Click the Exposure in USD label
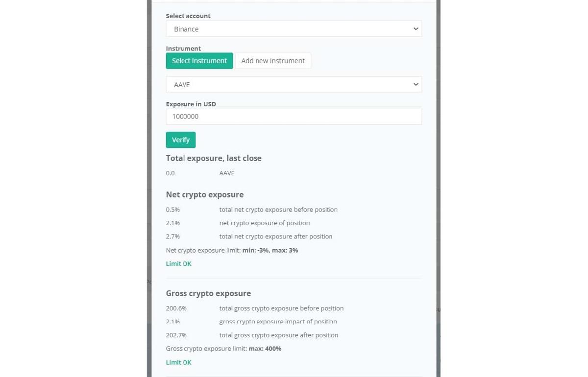Viewport: 588px width, 377px height. (191, 104)
